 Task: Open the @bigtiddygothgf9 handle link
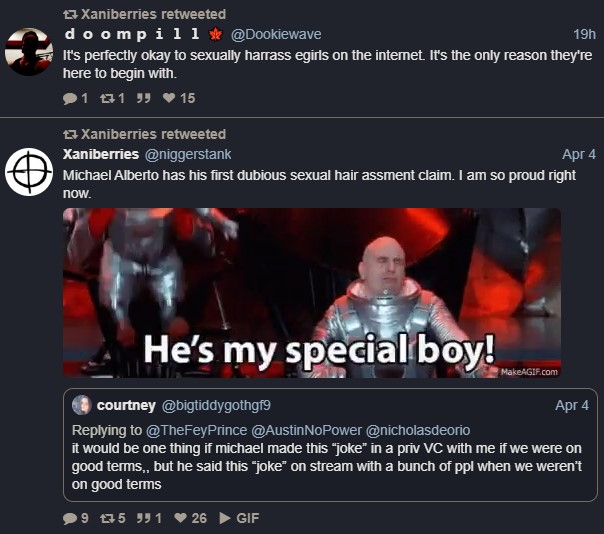pos(216,405)
